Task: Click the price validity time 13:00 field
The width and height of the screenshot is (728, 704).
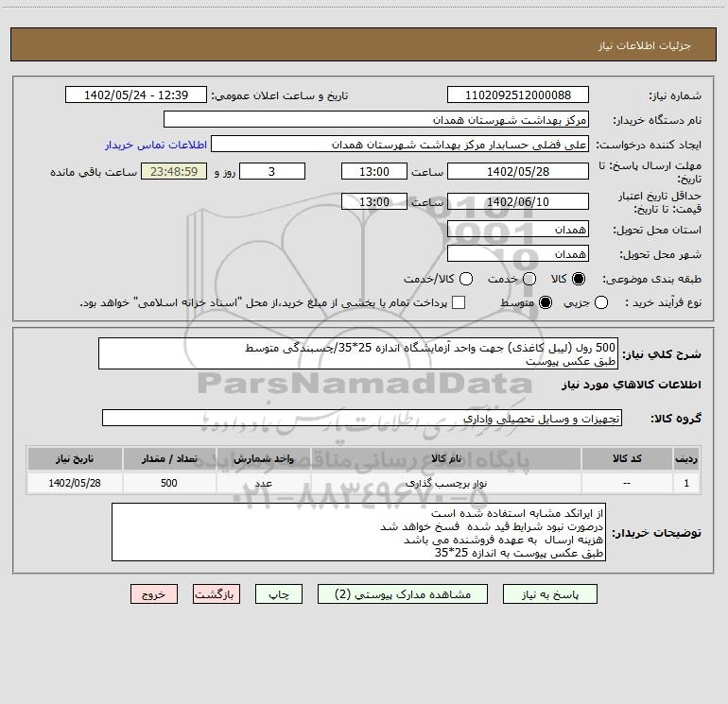Action: tap(374, 201)
